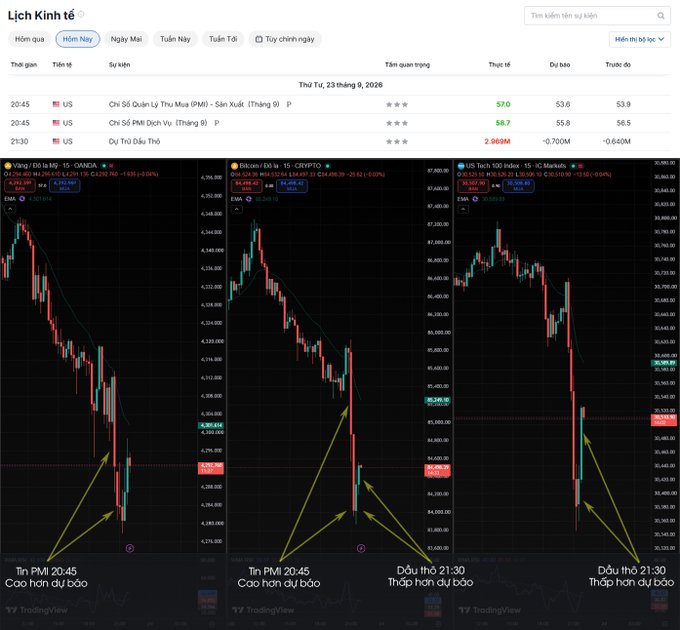
Task: Click the blue MUA button in Vàng chart
Action: 65,186
